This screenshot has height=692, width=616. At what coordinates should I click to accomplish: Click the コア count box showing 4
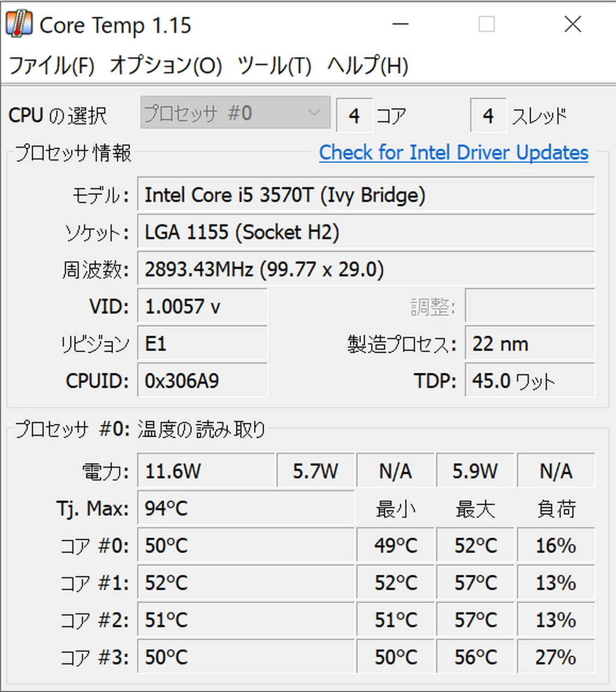point(354,115)
